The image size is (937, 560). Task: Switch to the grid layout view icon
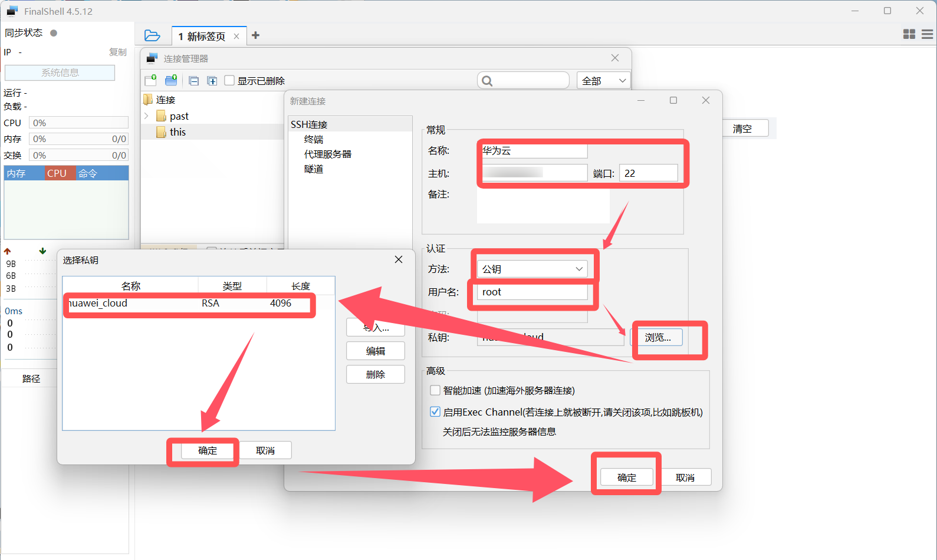point(909,34)
